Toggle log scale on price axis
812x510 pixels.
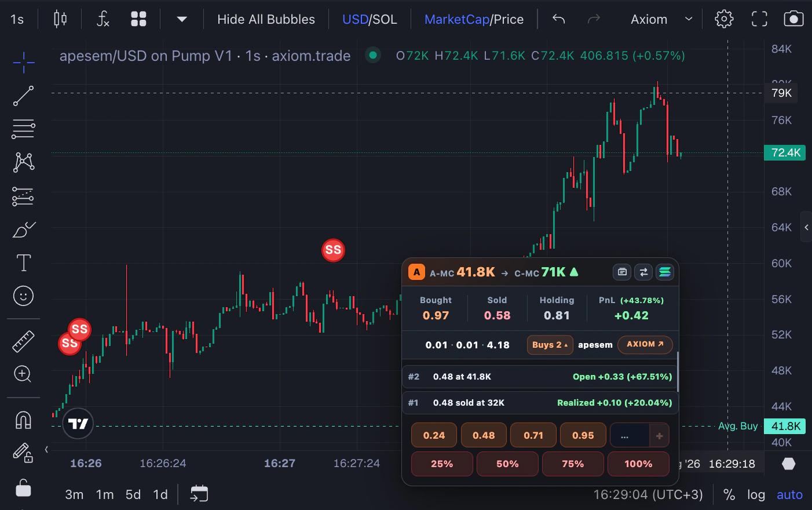point(756,494)
